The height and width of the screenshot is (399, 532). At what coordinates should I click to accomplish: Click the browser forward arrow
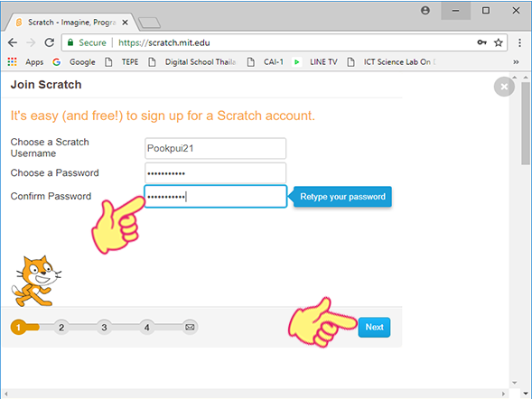pyautogui.click(x=31, y=42)
